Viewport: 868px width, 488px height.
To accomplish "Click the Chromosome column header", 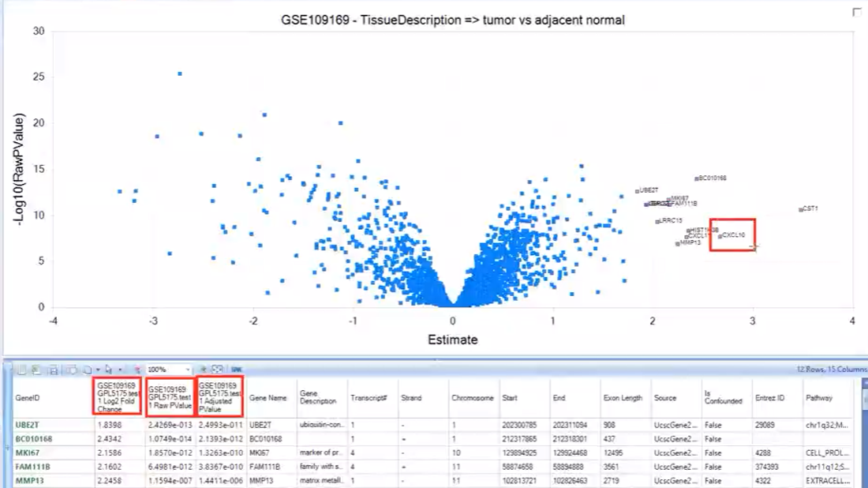I will pyautogui.click(x=470, y=398).
